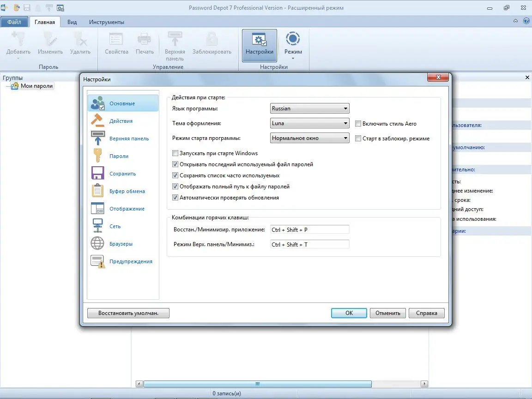This screenshot has width=532, height=399.
Task: Click the Удалить ribbon button
Action: click(x=80, y=43)
